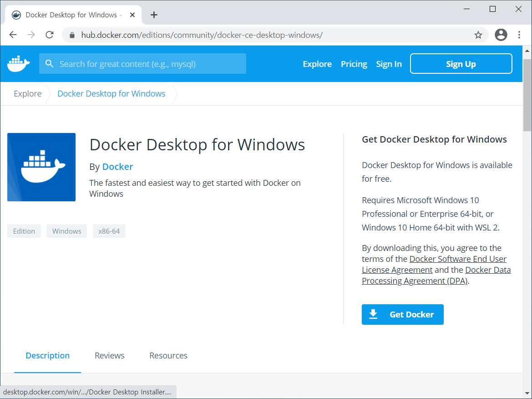Click the Sign Up button
The width and height of the screenshot is (532, 399).
click(461, 63)
